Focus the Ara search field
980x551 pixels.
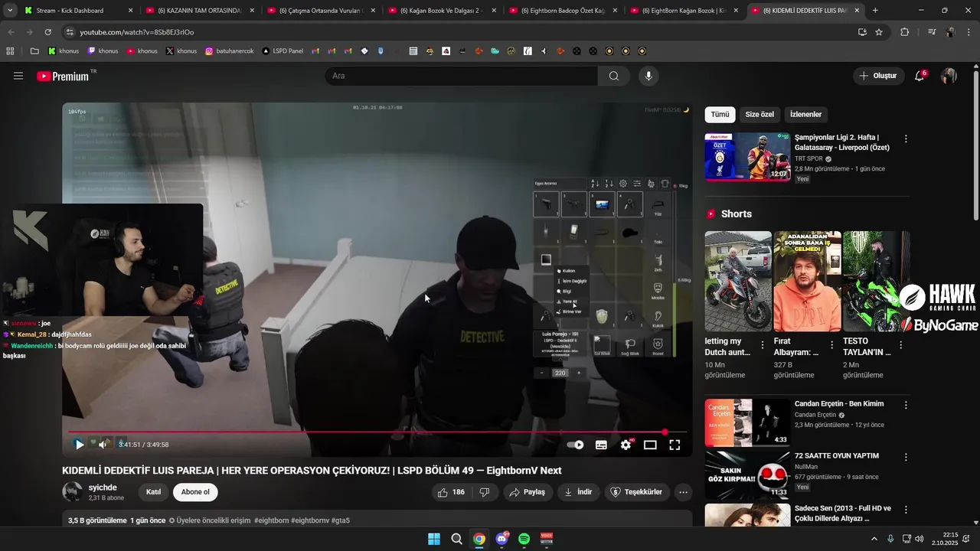[461, 76]
